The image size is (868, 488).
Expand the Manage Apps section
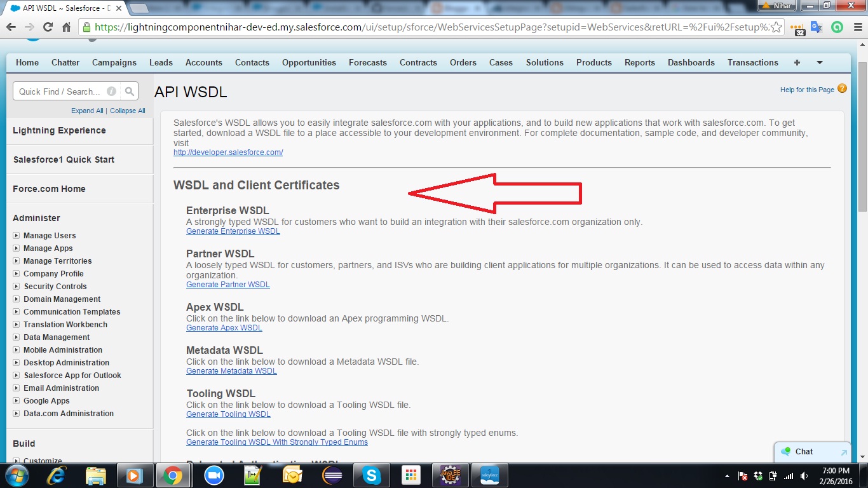point(17,248)
